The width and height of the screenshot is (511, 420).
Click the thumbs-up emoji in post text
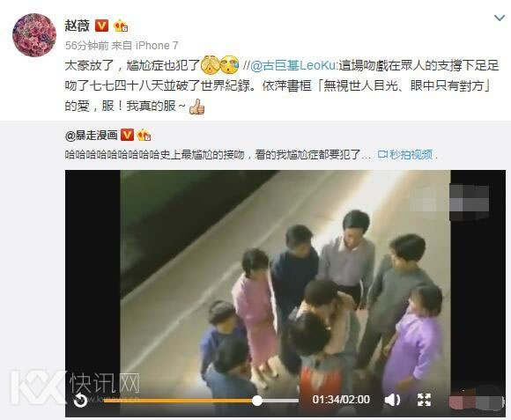pyautogui.click(x=196, y=107)
